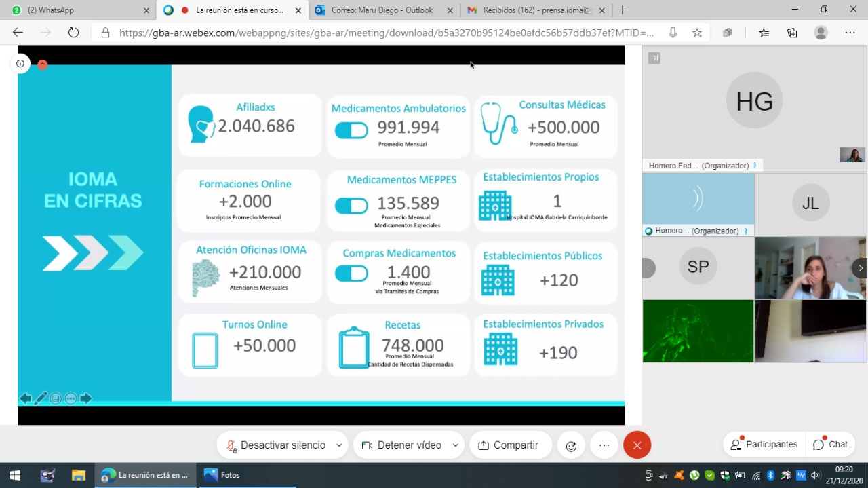Open Edge settings and more menu
This screenshot has height=488, width=868.
850,33
